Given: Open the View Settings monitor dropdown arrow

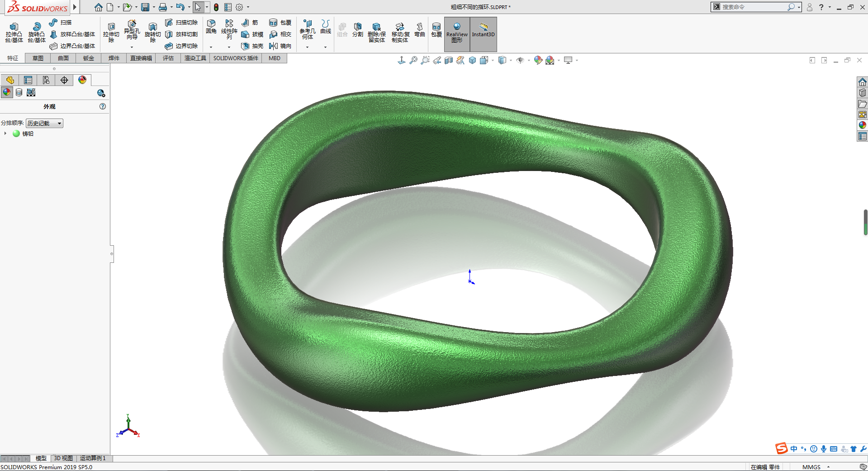Looking at the screenshot, I should click(x=577, y=60).
